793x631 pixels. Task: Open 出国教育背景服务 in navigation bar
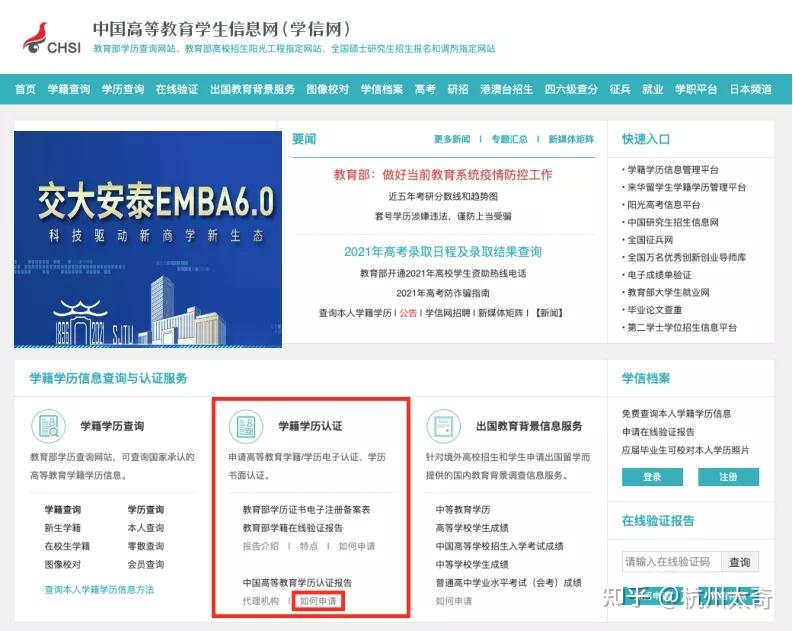pos(252,89)
